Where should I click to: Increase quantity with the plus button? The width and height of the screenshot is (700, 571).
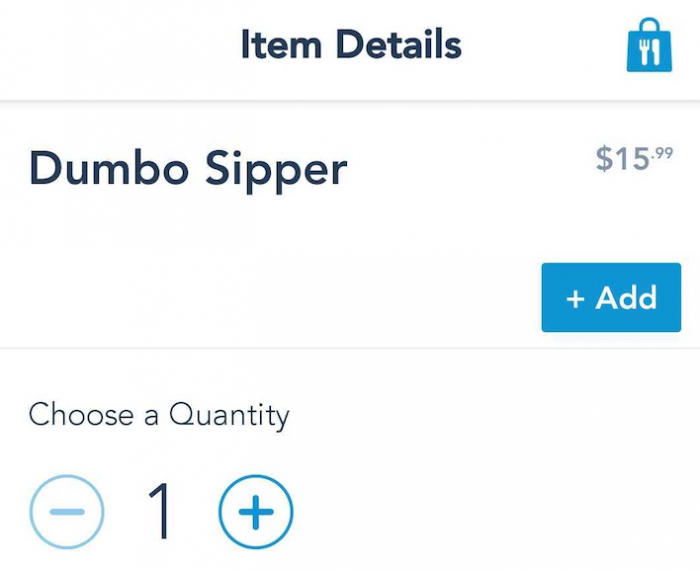[255, 512]
